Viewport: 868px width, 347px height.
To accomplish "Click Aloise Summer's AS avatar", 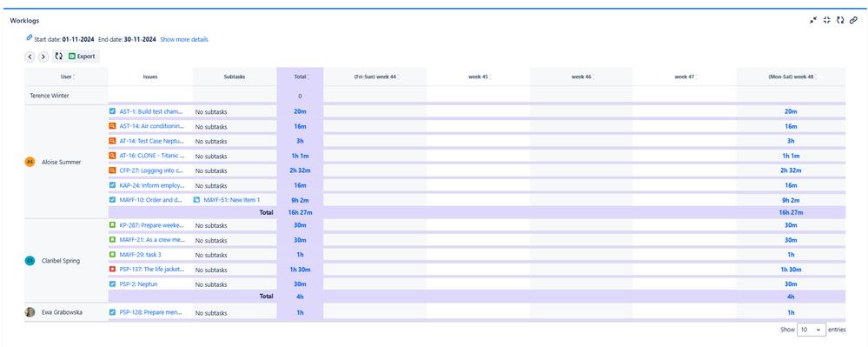I will [x=30, y=161].
